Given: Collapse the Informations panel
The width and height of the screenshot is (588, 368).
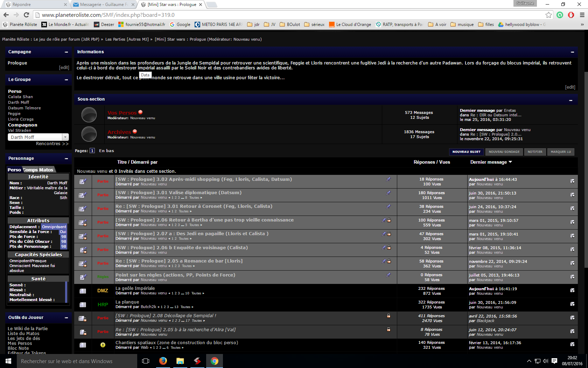Looking at the screenshot, I should click(572, 52).
